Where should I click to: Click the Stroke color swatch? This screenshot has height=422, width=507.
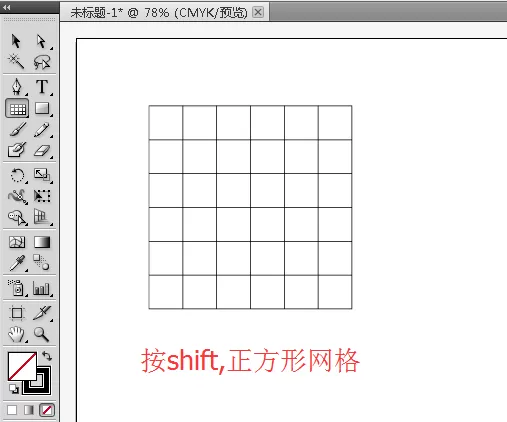[x=43, y=387]
